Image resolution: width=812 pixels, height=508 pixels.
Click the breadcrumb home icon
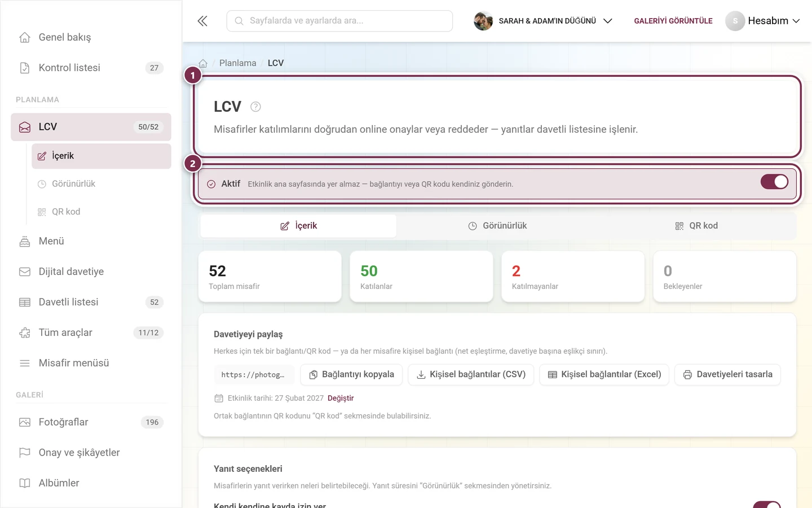[203, 63]
